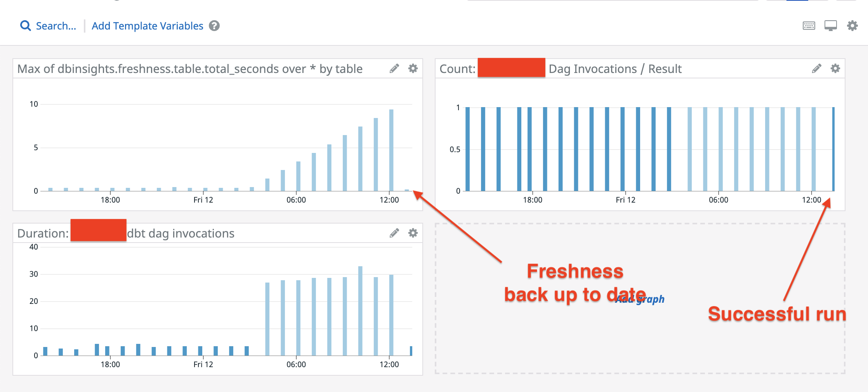Click the freshness total_seconds graph title
Image resolution: width=868 pixels, height=392 pixels.
190,69
